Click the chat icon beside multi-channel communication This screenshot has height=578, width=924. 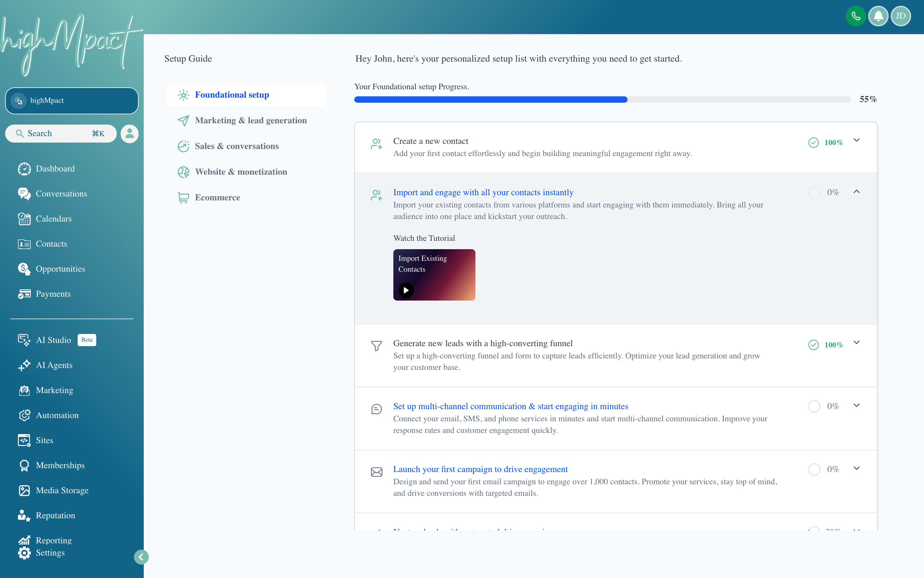coord(376,409)
